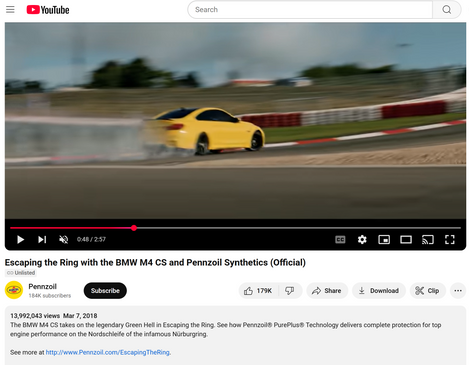Click the red playhead scrubber dot
This screenshot has width=469, height=365.
pyautogui.click(x=134, y=228)
